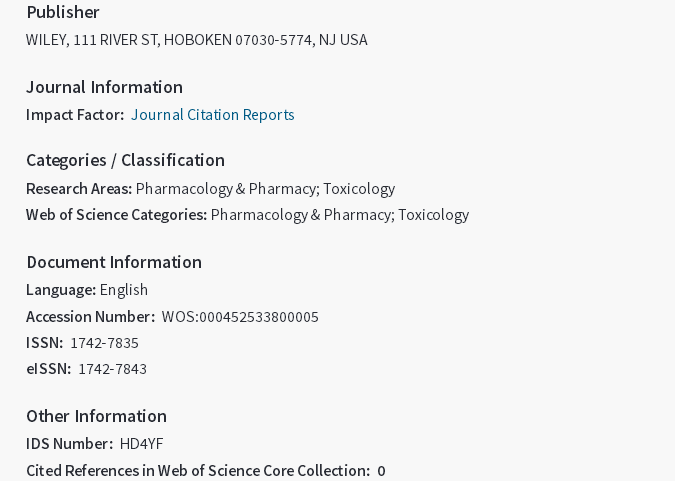
Task: Click the IDS Number value HD4YF
Action: [x=141, y=444]
